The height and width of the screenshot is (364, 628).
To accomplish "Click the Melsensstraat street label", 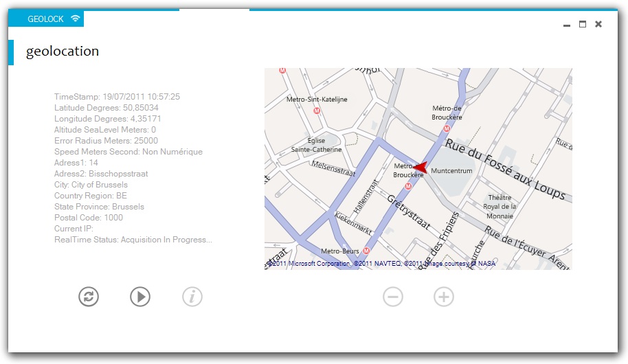I will [x=333, y=168].
